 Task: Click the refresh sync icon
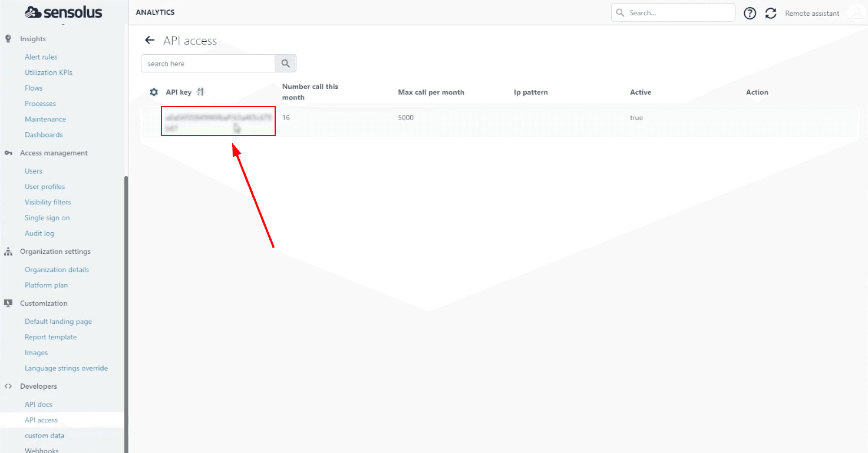771,13
